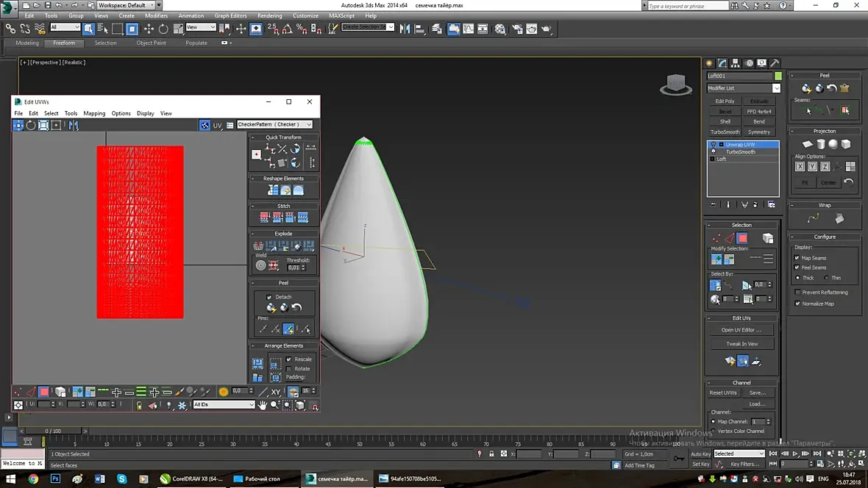Click the Loft001 object color swatch
The width and height of the screenshot is (868, 488).
(x=778, y=76)
